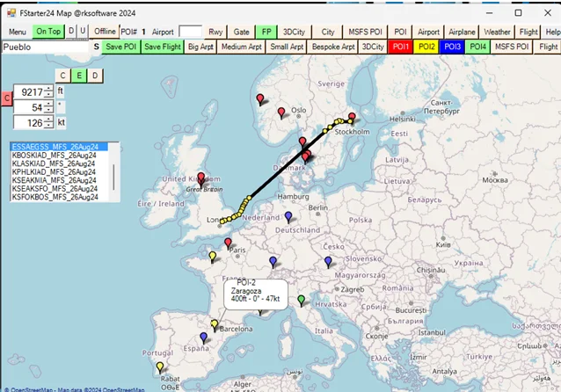Select the green POI4 swatch button
Screen dimensions: 561x392
click(x=478, y=47)
